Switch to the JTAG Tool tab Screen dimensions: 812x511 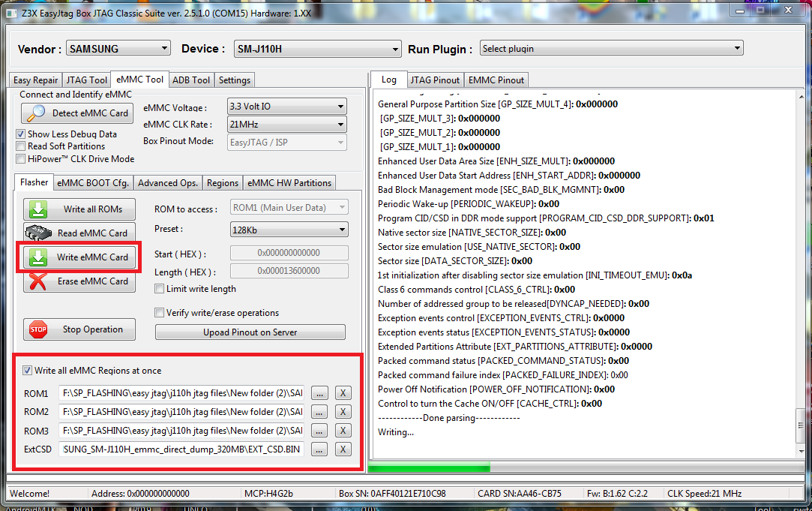pyautogui.click(x=86, y=80)
